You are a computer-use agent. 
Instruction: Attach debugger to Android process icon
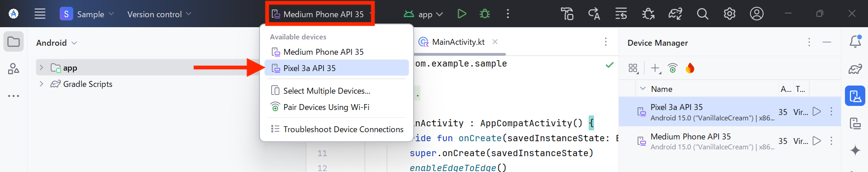pos(648,14)
